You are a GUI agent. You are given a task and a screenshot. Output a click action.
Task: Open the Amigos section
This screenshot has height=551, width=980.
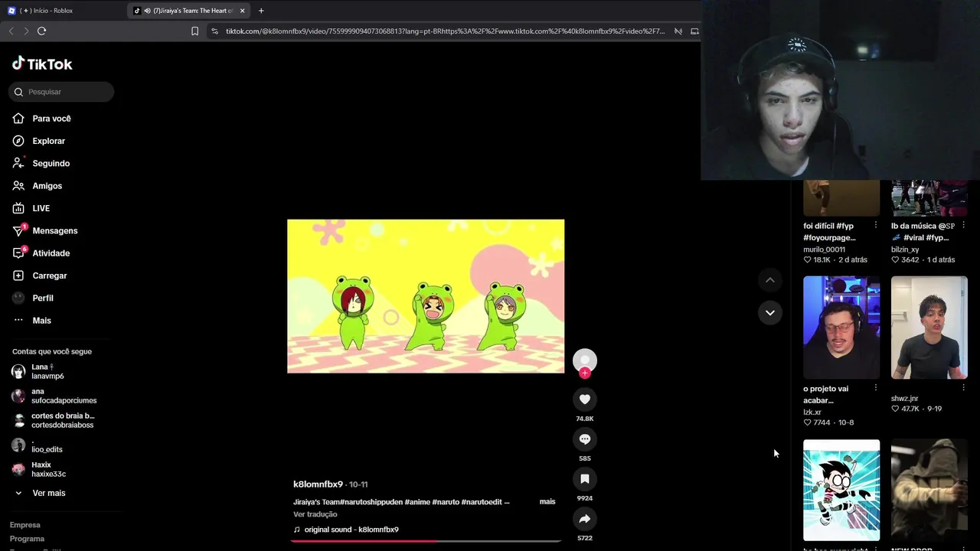coord(47,186)
